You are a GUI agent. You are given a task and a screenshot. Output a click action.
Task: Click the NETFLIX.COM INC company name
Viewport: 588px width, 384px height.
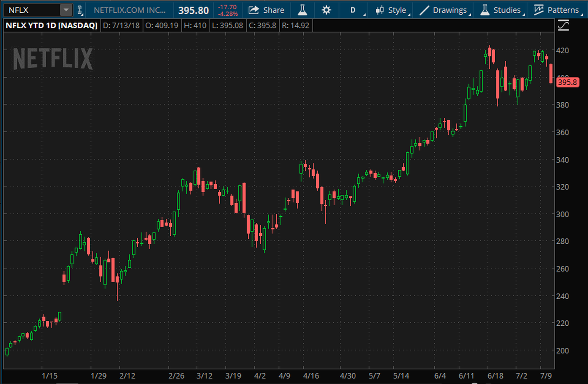click(x=129, y=10)
